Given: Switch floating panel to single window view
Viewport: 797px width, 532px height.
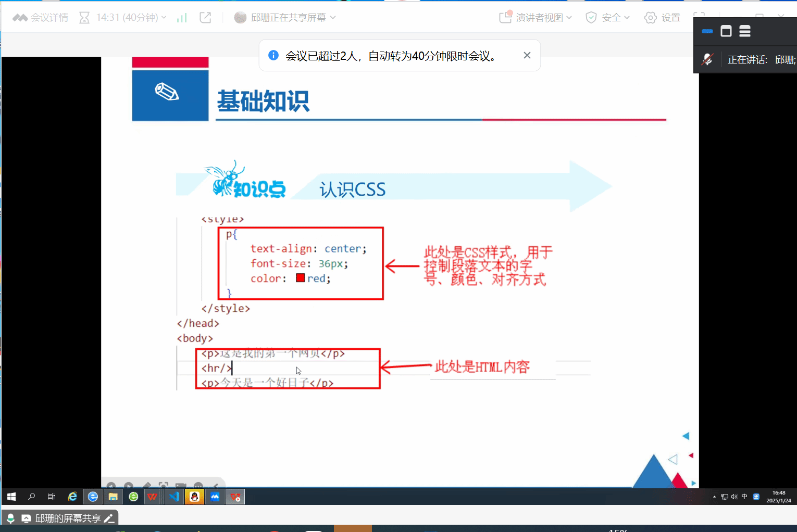Looking at the screenshot, I should point(726,31).
